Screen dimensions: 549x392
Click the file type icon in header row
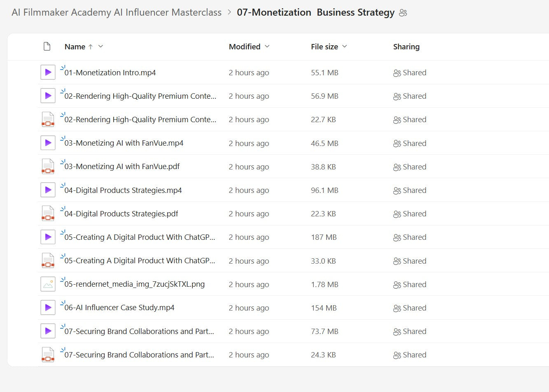[47, 46]
